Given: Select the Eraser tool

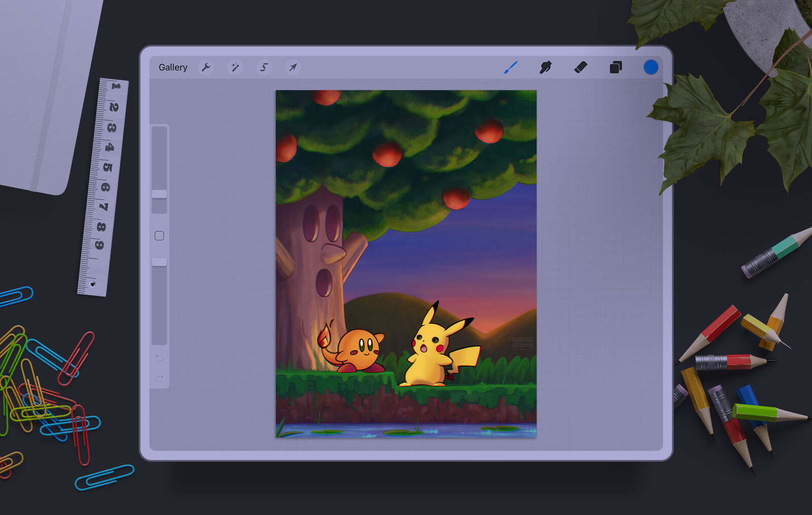Looking at the screenshot, I should (x=581, y=67).
